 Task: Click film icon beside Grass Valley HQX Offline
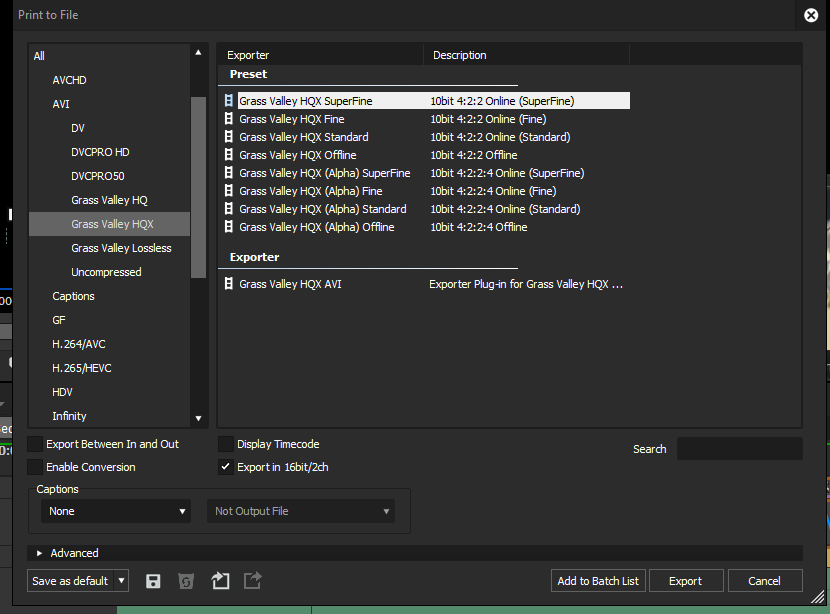pyautogui.click(x=229, y=155)
